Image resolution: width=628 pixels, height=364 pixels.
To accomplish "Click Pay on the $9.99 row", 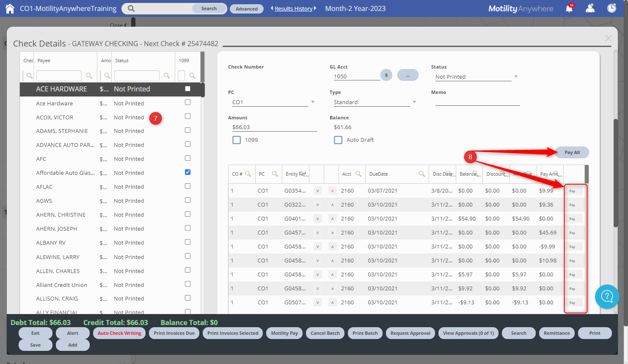I will [574, 191].
